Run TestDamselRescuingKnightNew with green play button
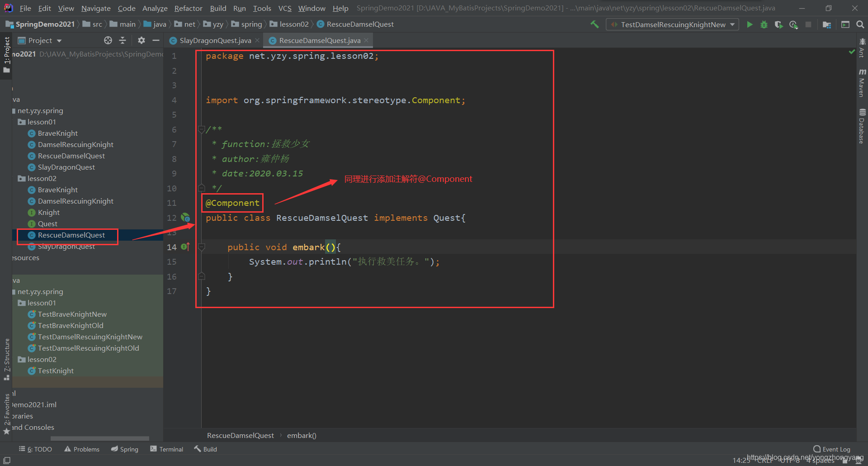 [x=750, y=24]
